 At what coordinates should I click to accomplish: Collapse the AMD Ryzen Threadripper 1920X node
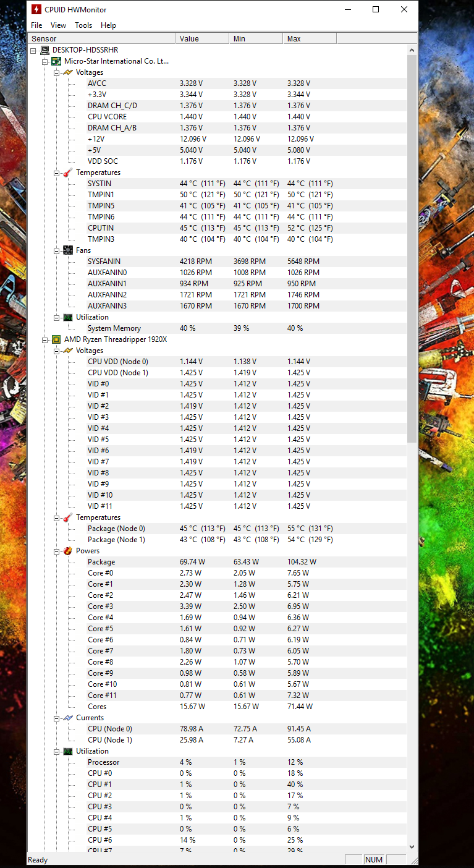click(44, 339)
